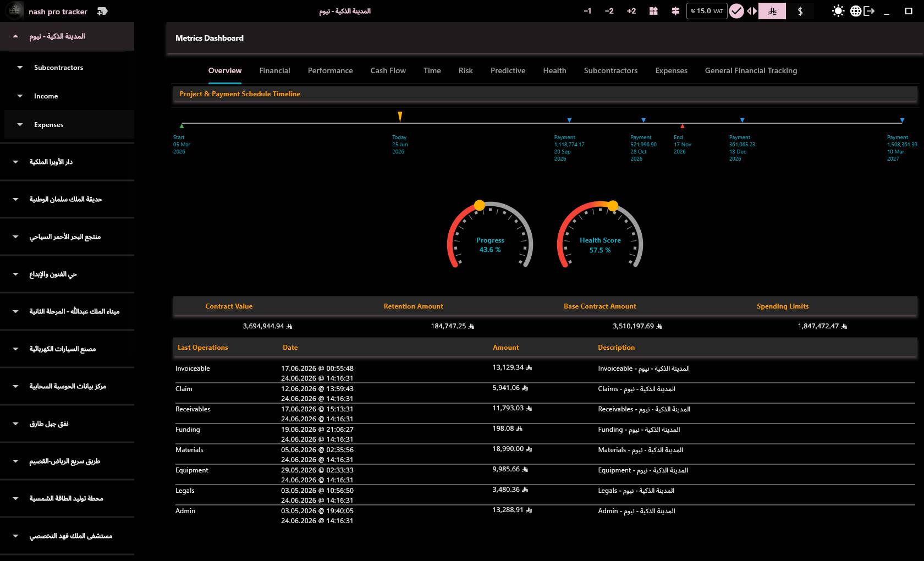924x561 pixels.
Task: Click the Equipment operation row
Action: point(544,475)
